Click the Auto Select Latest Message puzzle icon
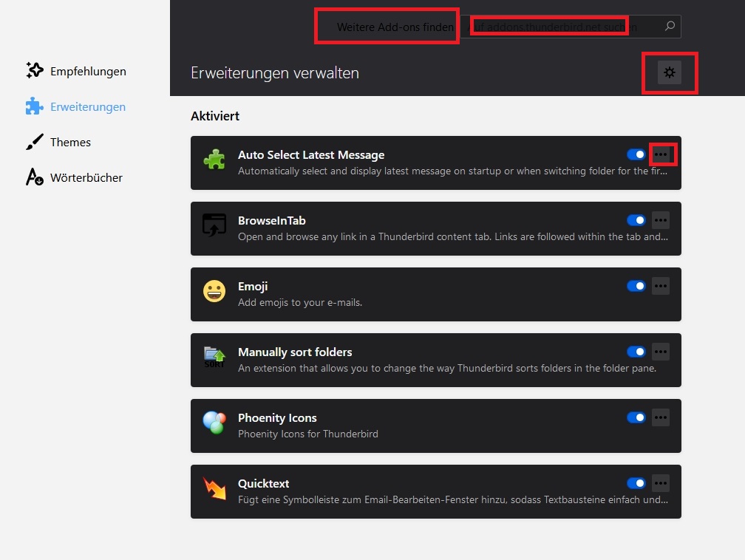 click(214, 160)
